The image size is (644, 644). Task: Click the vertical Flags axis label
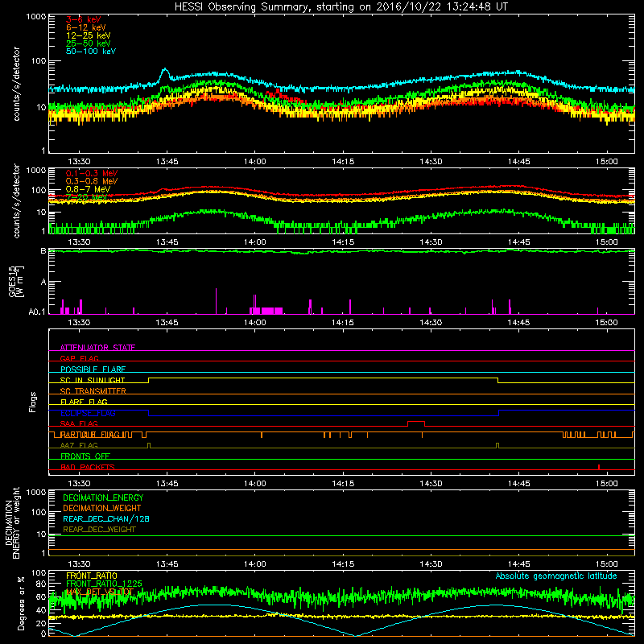coord(32,402)
